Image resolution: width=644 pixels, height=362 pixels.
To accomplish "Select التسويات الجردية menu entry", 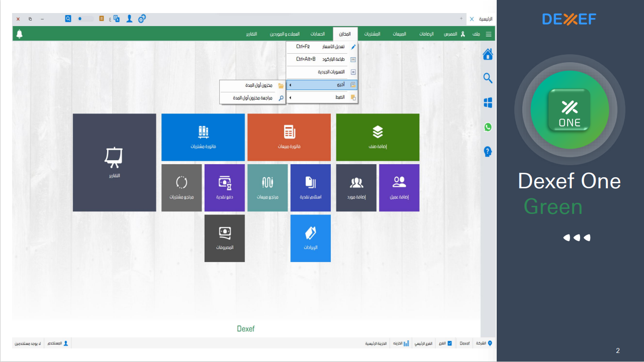I will coord(322,72).
